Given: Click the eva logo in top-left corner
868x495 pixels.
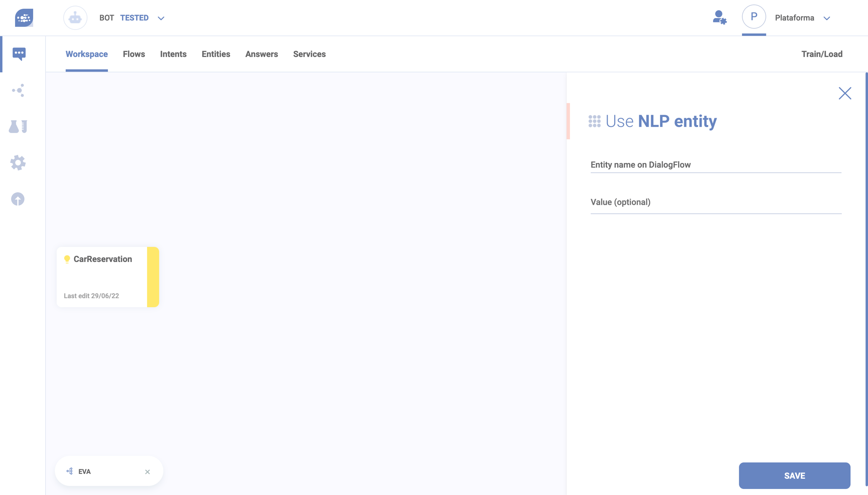Looking at the screenshot, I should pyautogui.click(x=24, y=18).
